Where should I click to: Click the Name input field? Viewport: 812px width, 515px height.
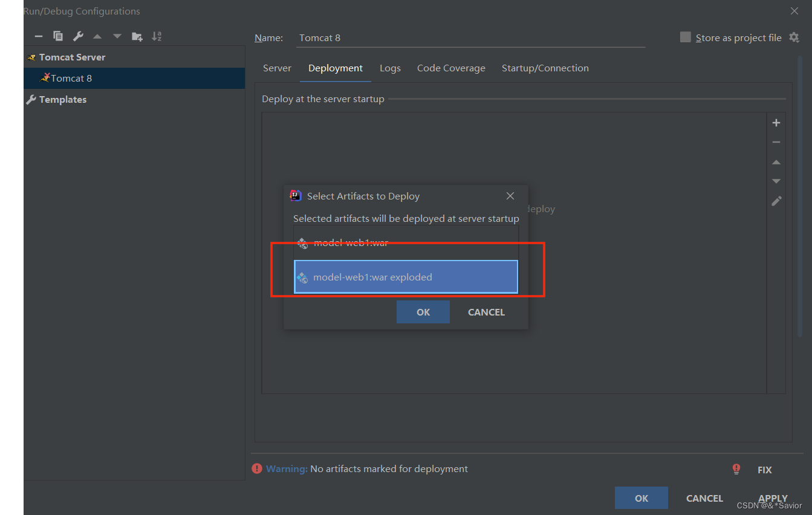click(x=472, y=37)
